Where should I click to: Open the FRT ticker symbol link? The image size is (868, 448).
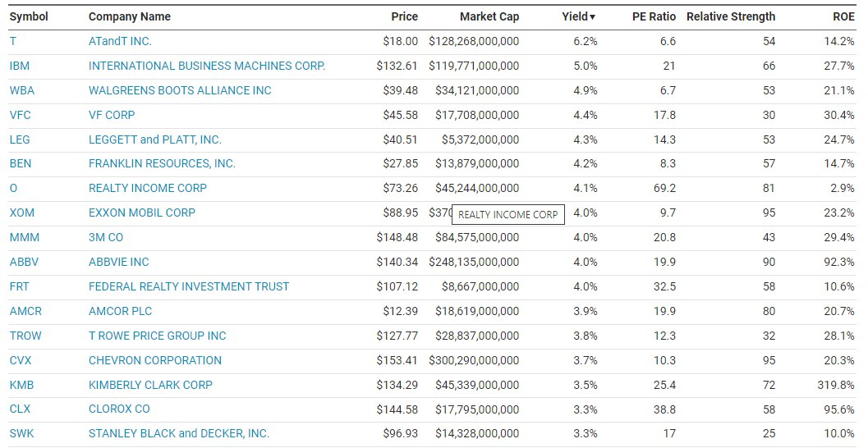[20, 286]
